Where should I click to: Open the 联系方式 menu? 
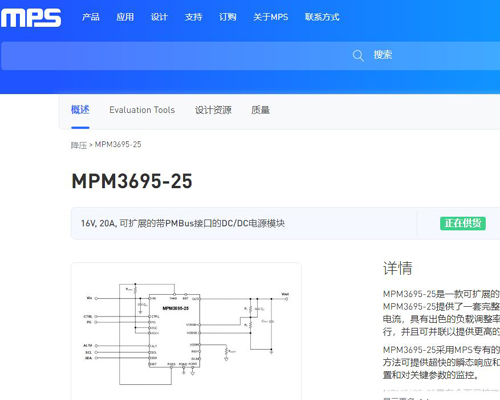322,17
